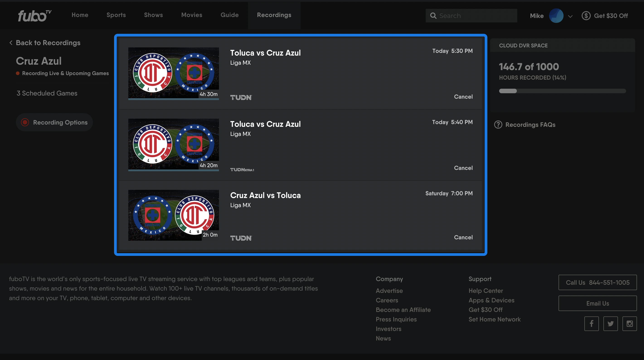
Task: Cancel the Saturday 7:00 PM recording
Action: pos(463,237)
